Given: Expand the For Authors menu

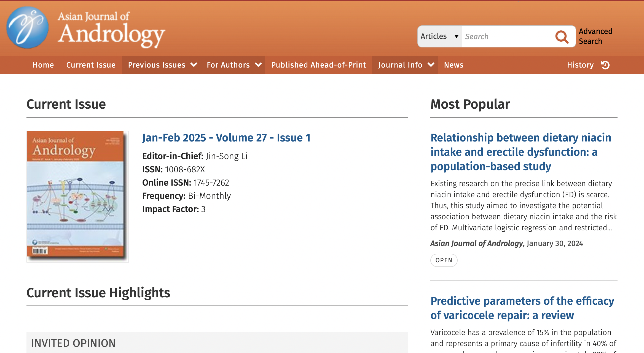Looking at the screenshot, I should point(234,65).
